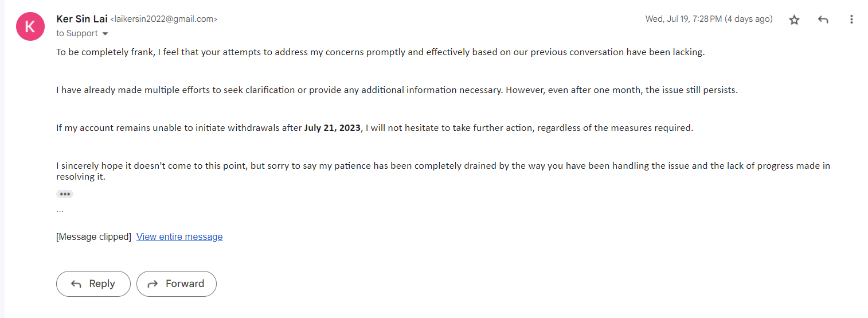Click the sender's pink K avatar
The image size is (868, 318).
30,26
